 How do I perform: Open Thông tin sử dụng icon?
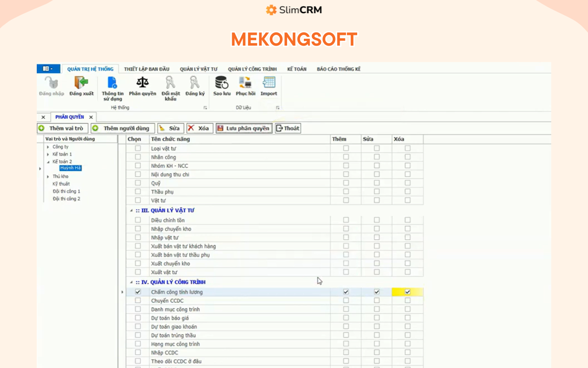coord(113,83)
